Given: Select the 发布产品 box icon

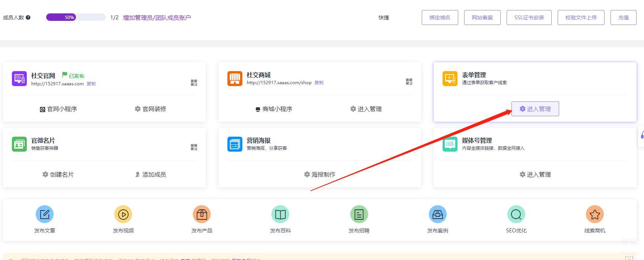Looking at the screenshot, I should tap(202, 215).
